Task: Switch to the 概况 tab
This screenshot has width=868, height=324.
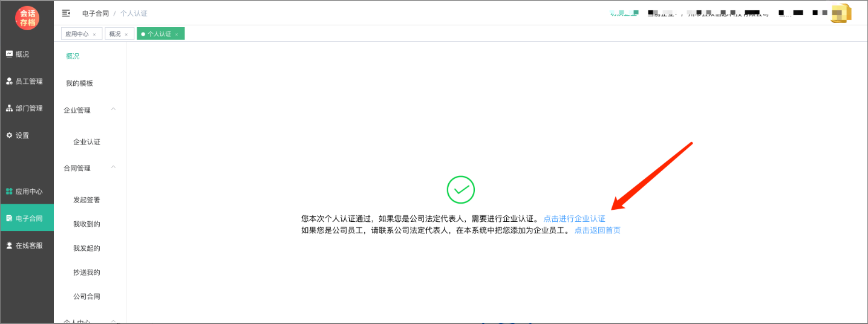Action: pyautogui.click(x=115, y=34)
